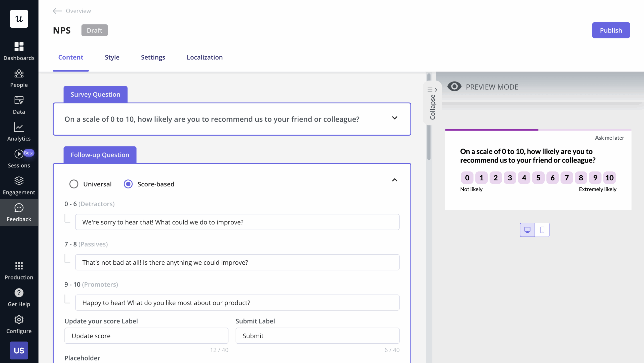Click the Update score label field
The width and height of the screenshot is (644, 363).
point(146,336)
